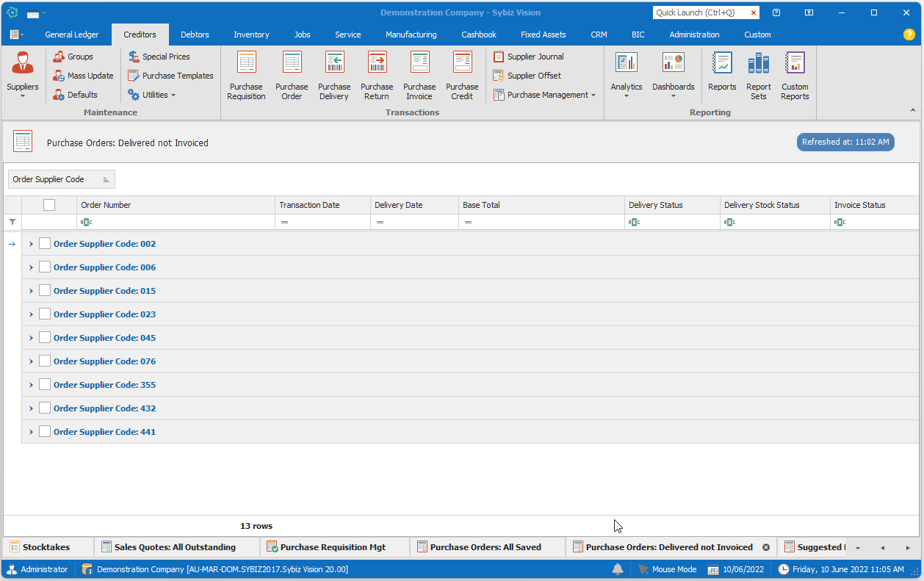Open the Purchase Requisition transaction
Image resolution: width=924 pixels, height=581 pixels.
(246, 75)
